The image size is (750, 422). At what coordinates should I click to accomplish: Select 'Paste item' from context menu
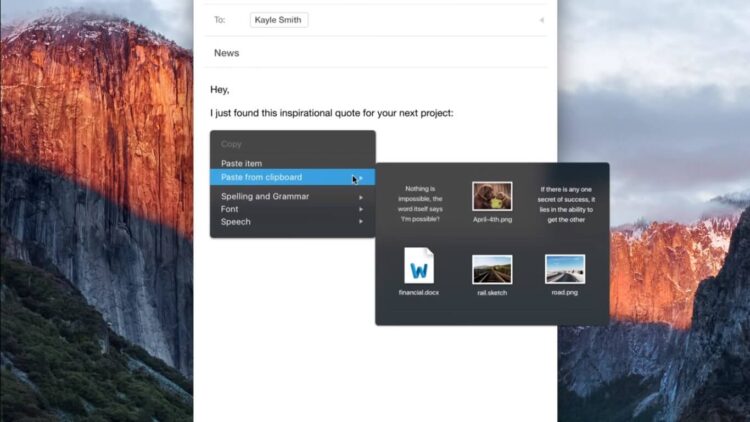click(x=241, y=163)
